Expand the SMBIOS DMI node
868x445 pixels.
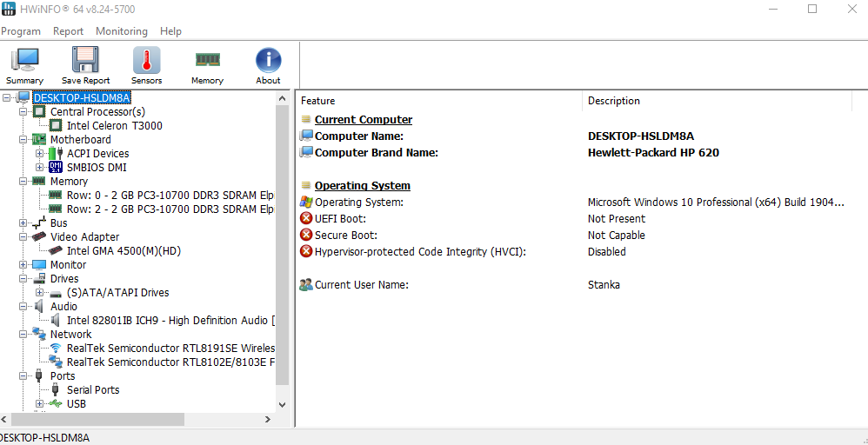39,168
